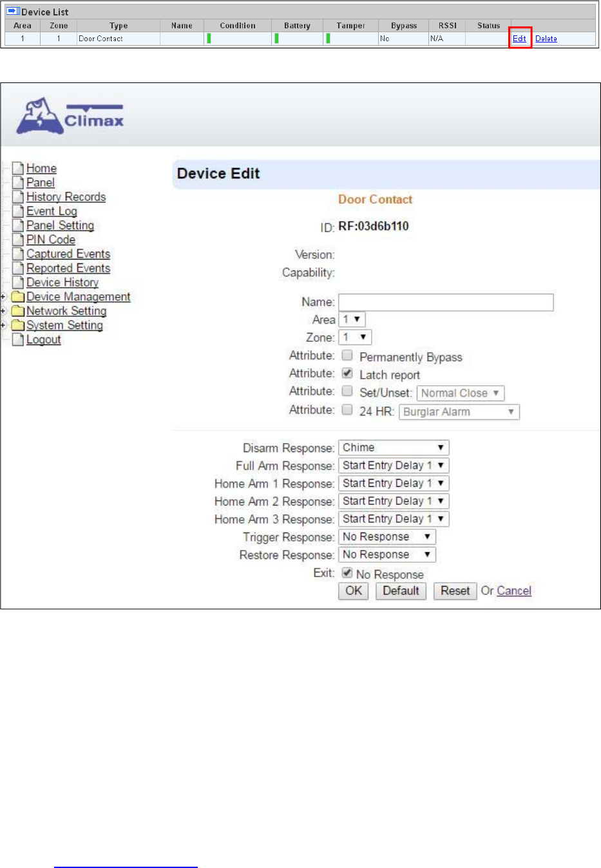The width and height of the screenshot is (601, 868).
Task: Click the page icon beside History Records
Action: click(x=18, y=197)
